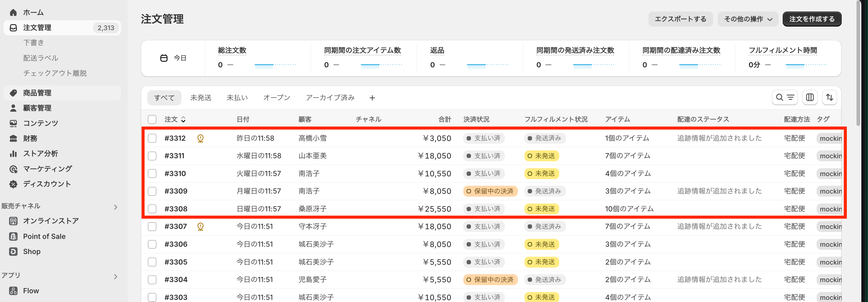The width and height of the screenshot is (868, 302).
Task: Click the エクスポートする button
Action: [681, 19]
